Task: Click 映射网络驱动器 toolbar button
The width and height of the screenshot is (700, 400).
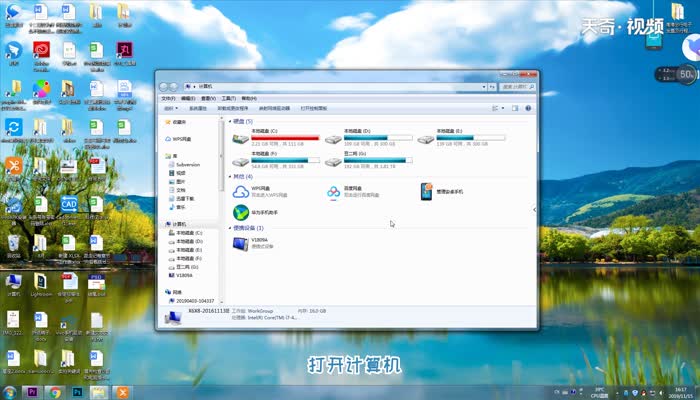Action: (274, 108)
